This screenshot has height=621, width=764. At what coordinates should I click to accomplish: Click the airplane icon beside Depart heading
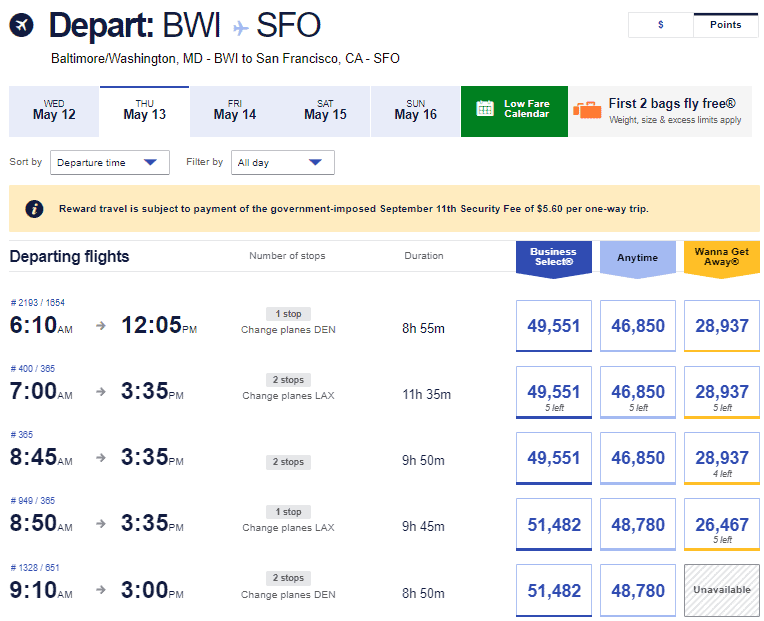[22, 25]
